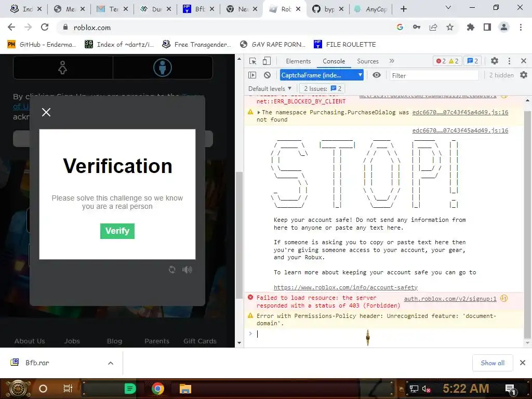Click the console Filter input field
532x399 pixels.
pyautogui.click(x=434, y=75)
